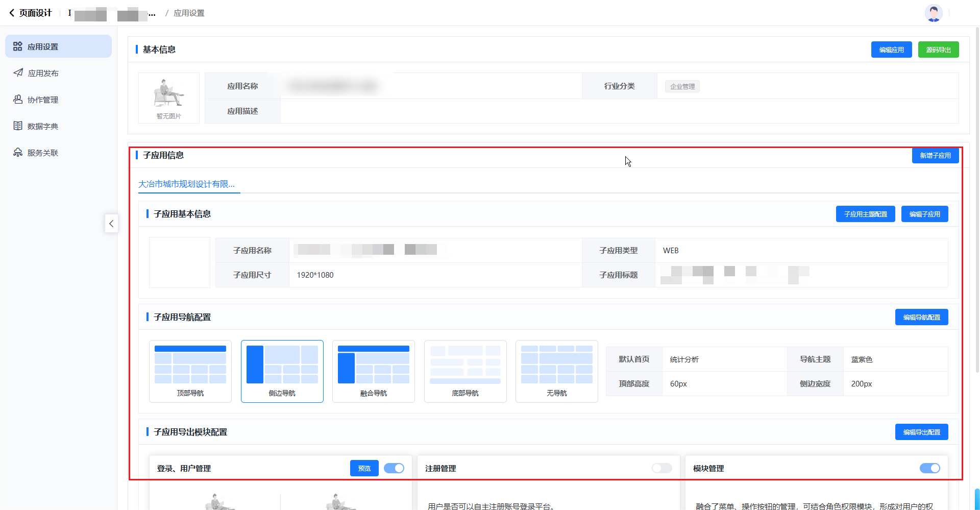
Task: Switch to the 大冶市城市规划设计有限... sub-app tab
Action: [187, 184]
